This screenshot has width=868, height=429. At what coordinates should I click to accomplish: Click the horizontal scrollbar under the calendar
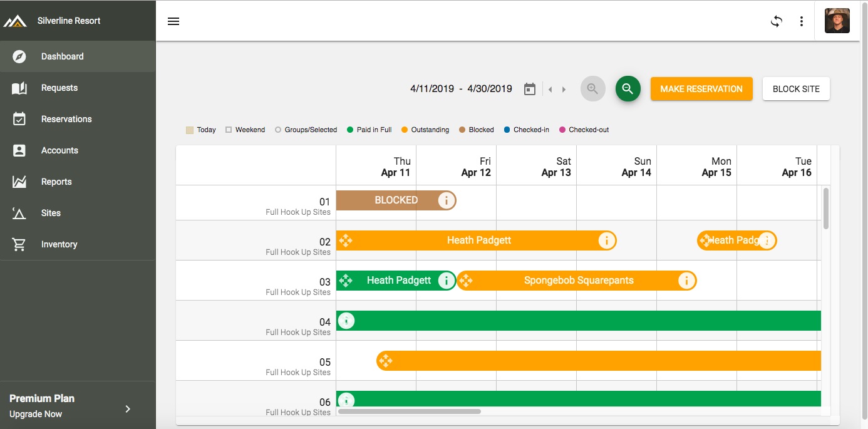point(410,411)
